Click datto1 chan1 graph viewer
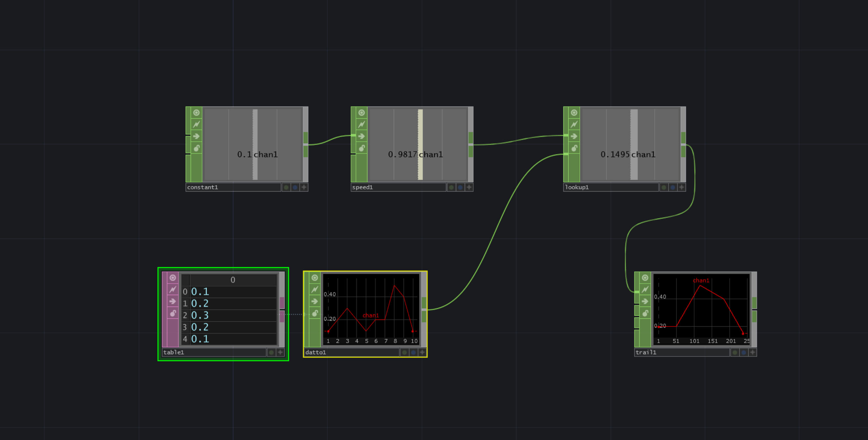The width and height of the screenshot is (868, 440). click(x=371, y=309)
